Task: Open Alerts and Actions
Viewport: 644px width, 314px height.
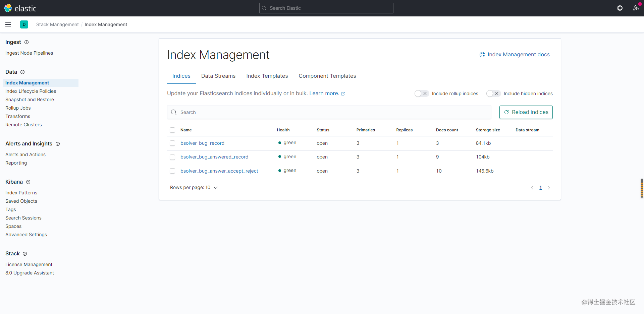Action: (x=25, y=154)
